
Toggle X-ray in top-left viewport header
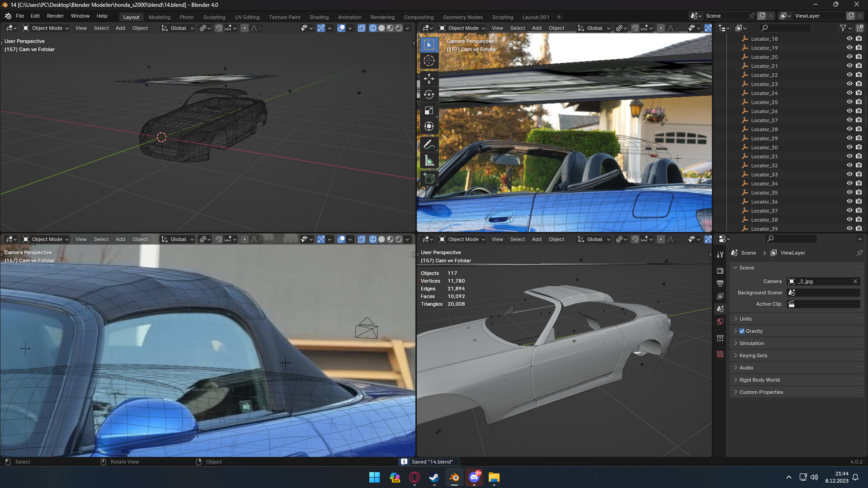coord(361,28)
